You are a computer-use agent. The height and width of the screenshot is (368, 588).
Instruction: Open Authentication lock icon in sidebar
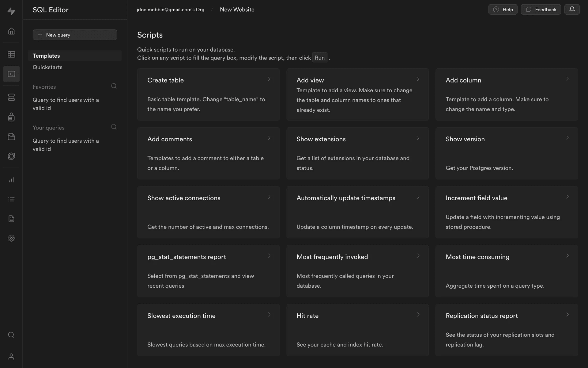coord(11,117)
